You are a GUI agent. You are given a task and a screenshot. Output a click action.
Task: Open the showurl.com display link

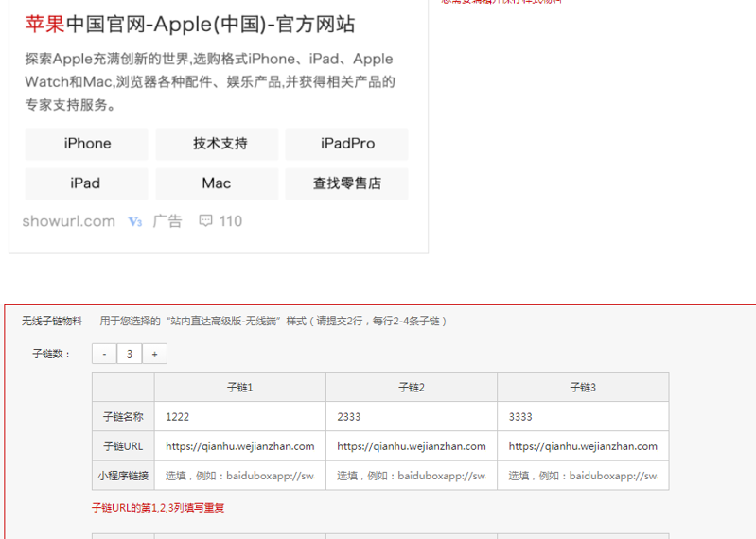coord(68,221)
